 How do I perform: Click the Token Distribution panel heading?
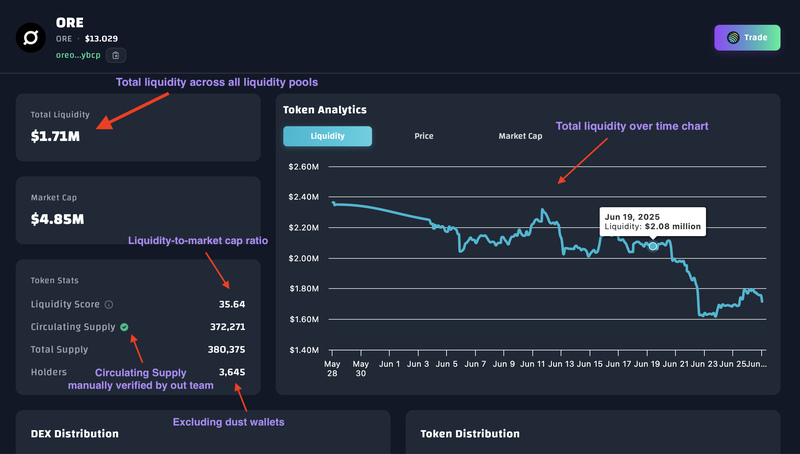tap(470, 434)
